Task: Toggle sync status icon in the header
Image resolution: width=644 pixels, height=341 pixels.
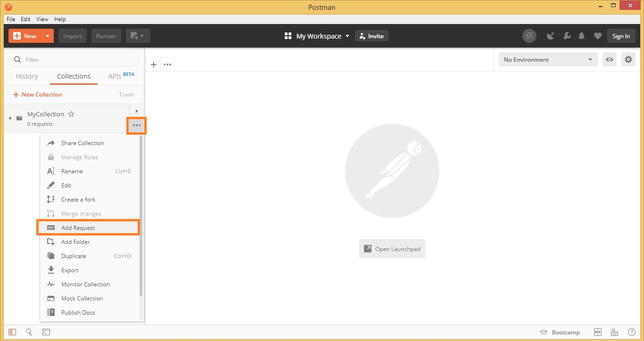Action: pos(529,35)
